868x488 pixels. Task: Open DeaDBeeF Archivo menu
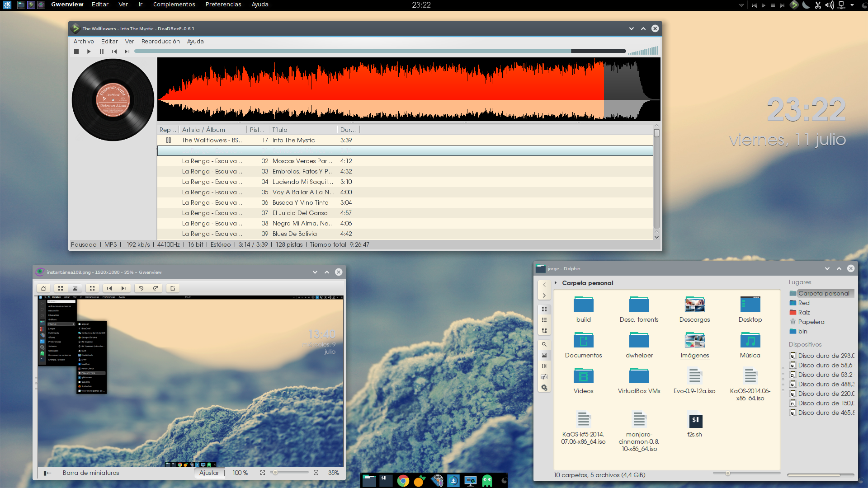(x=84, y=41)
